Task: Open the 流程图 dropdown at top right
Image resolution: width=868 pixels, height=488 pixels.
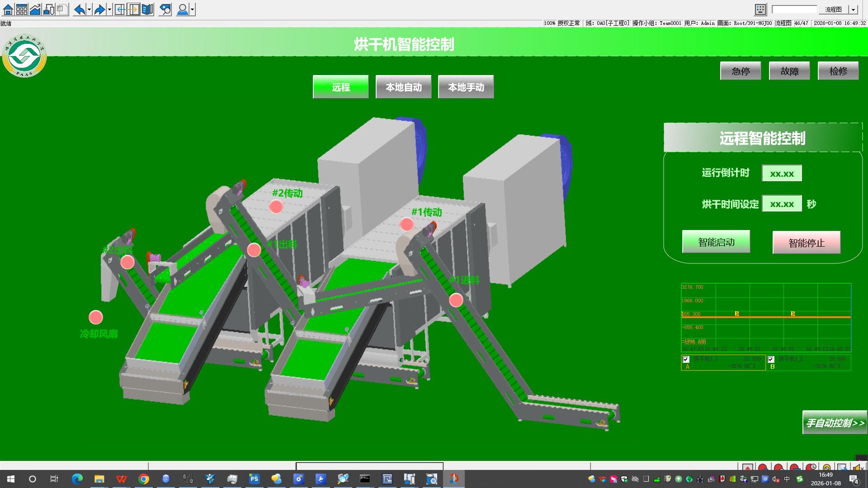Action: (x=853, y=9)
